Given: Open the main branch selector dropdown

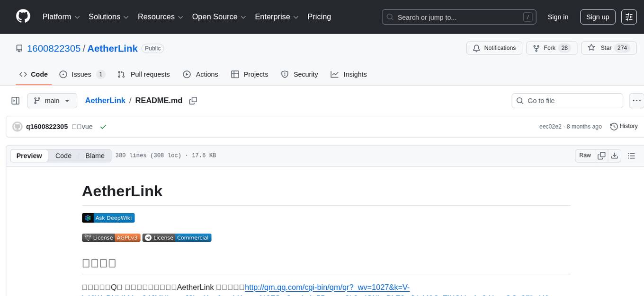Looking at the screenshot, I should click(52, 100).
